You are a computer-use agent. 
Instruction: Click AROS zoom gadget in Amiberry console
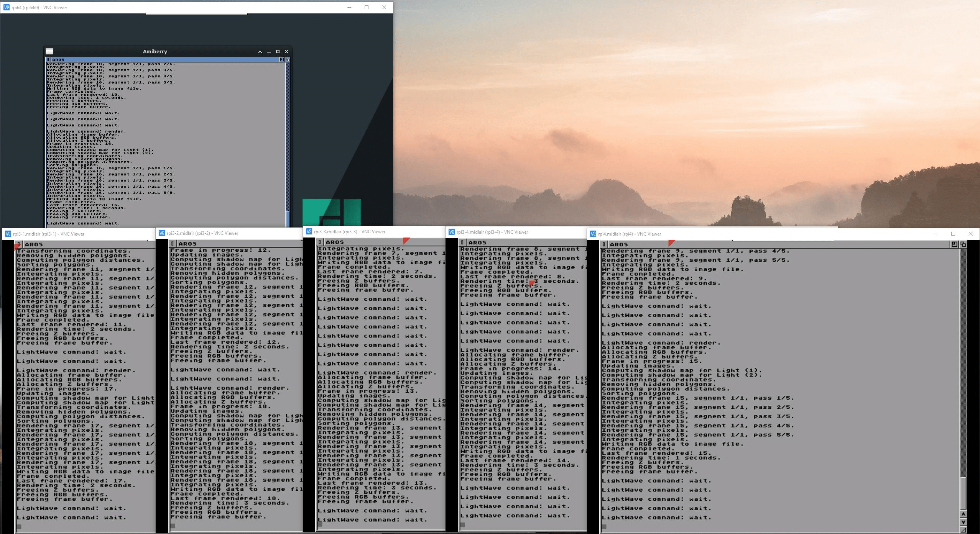[282, 60]
